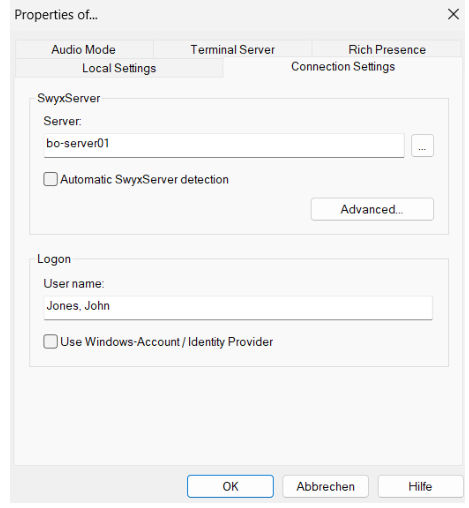Enable Automatic SwyxServer detection checkbox

[x=50, y=179]
